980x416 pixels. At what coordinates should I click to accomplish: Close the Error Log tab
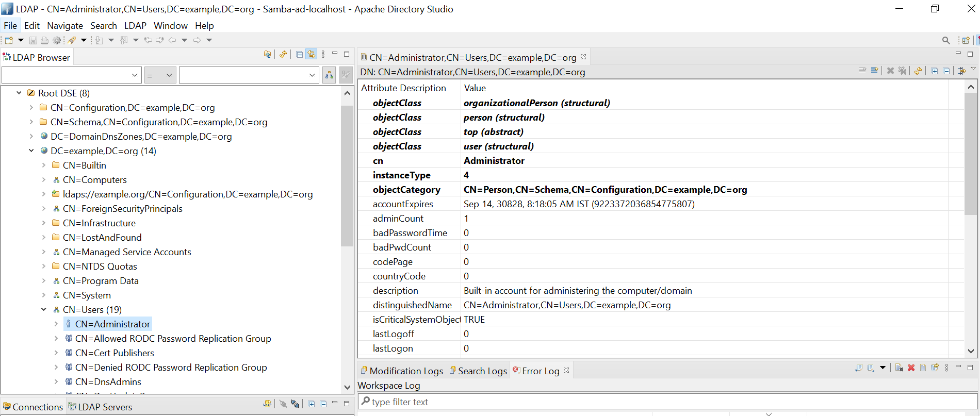click(x=566, y=370)
